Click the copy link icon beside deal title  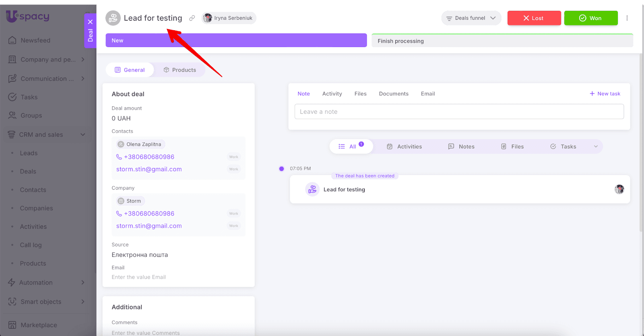(x=192, y=18)
